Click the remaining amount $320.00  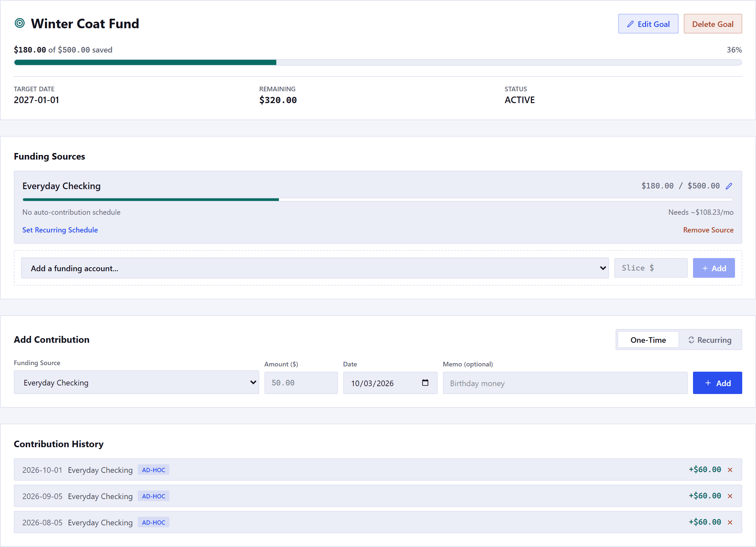pyautogui.click(x=278, y=100)
